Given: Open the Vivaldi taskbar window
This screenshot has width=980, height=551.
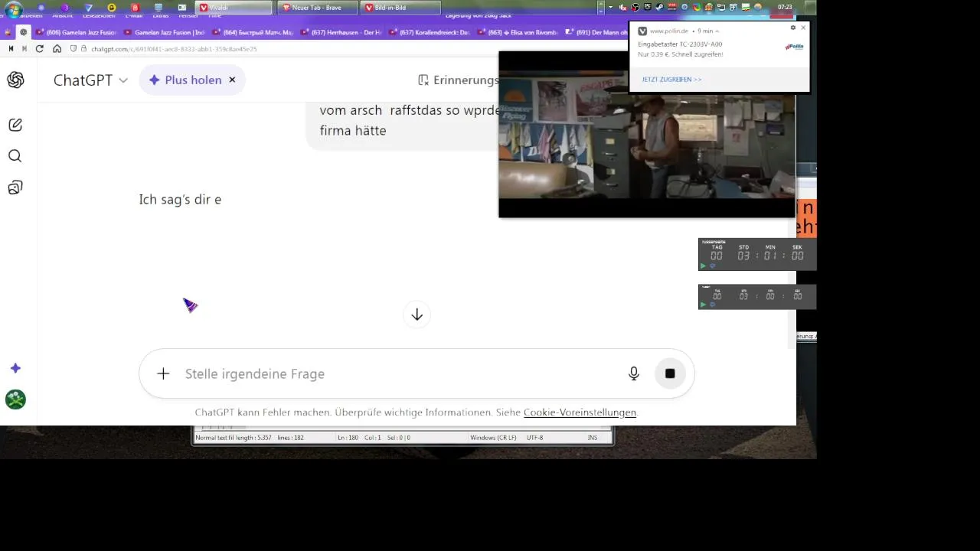Looking at the screenshot, I should tap(234, 8).
